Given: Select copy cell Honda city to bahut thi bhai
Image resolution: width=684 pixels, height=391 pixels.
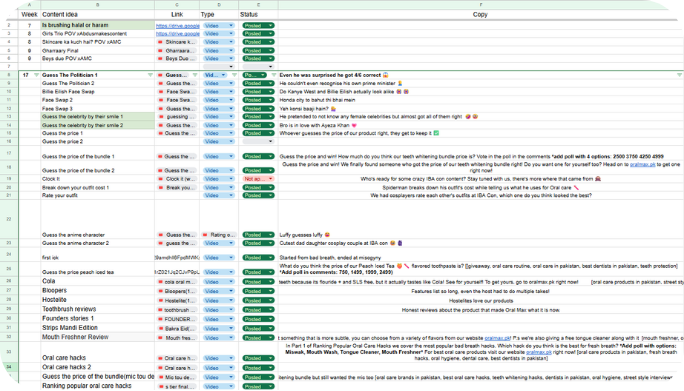Looking at the screenshot, I should 481,100.
